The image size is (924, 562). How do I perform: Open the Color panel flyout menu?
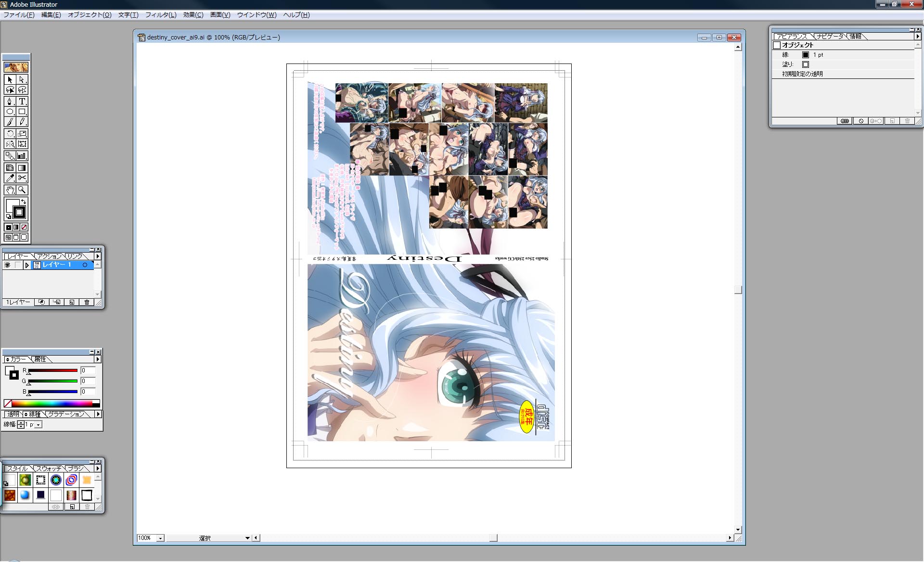coord(98,359)
